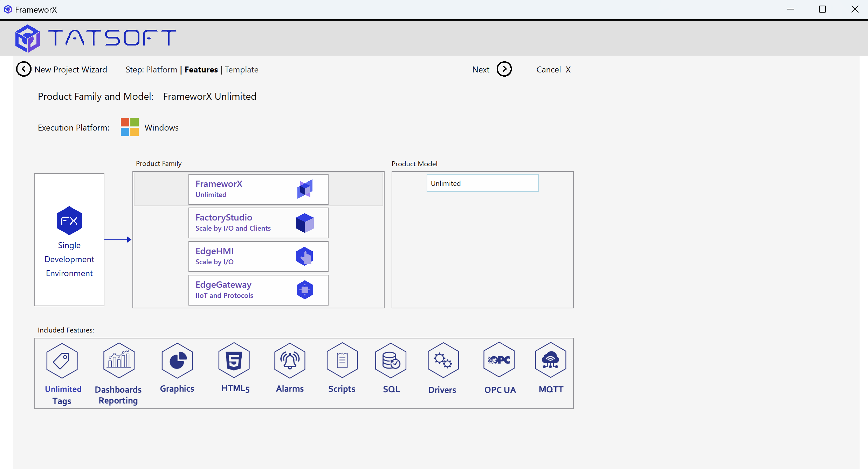Click the Scripts document icon
Viewport: 868px width, 469px height.
click(x=342, y=360)
